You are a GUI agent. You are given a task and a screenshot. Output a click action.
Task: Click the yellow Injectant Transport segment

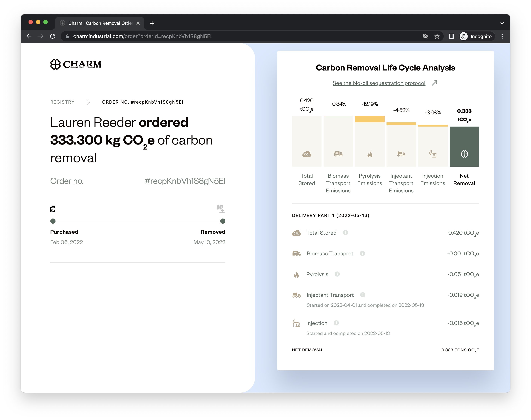[x=401, y=123]
